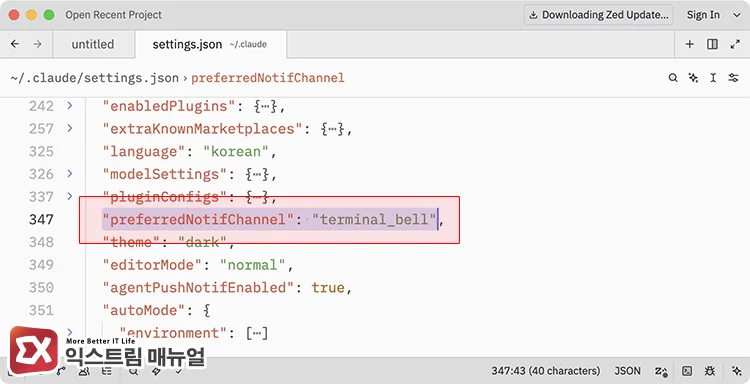Toggle the selections cursor icon in toolbar
The width and height of the screenshot is (750, 384).
point(713,77)
